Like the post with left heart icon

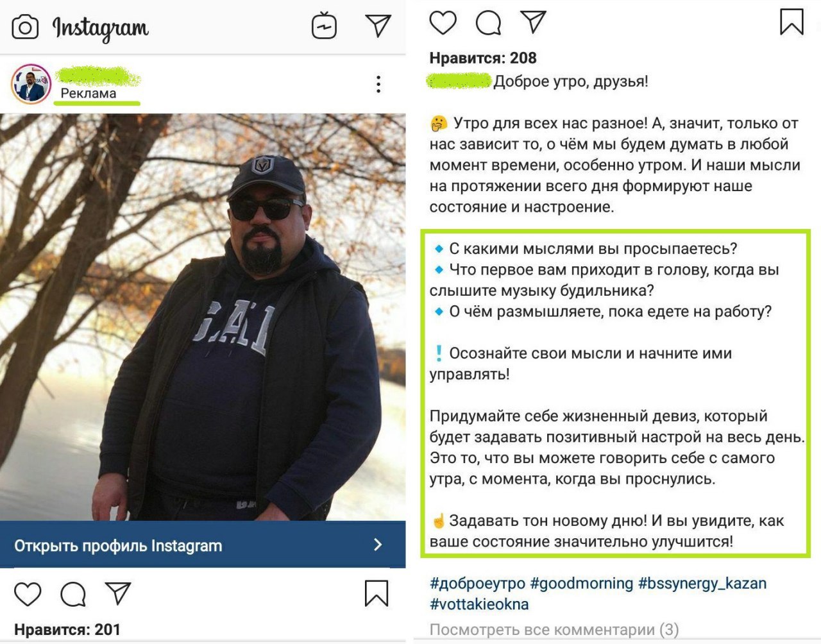tap(28, 594)
